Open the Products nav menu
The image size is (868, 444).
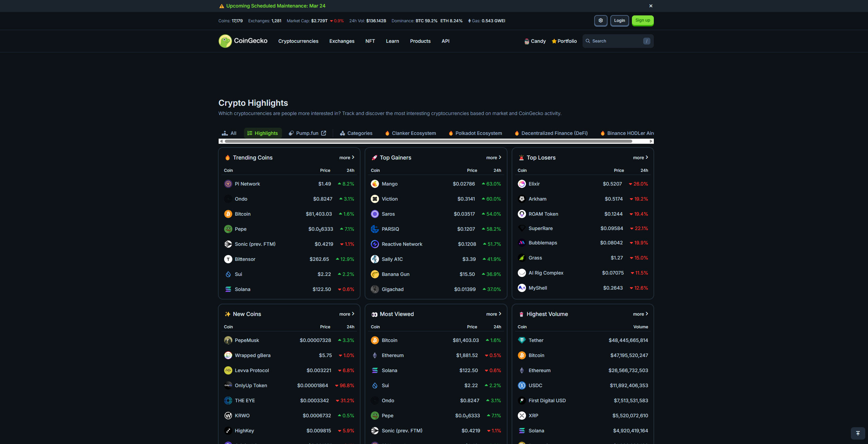pyautogui.click(x=420, y=41)
